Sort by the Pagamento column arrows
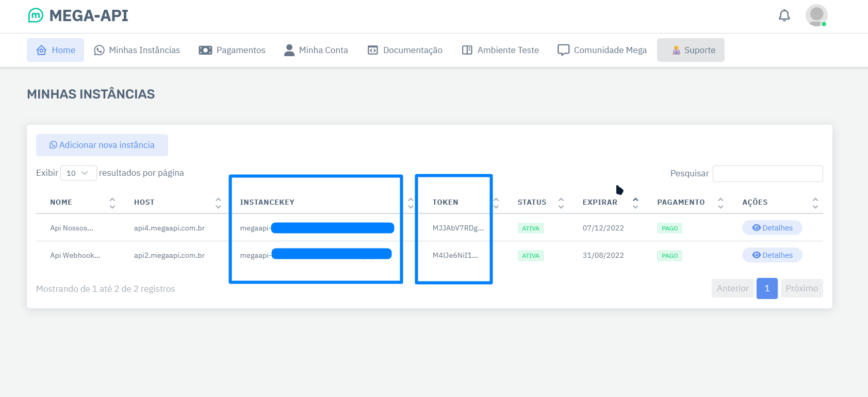Image resolution: width=868 pixels, height=397 pixels. coord(720,203)
